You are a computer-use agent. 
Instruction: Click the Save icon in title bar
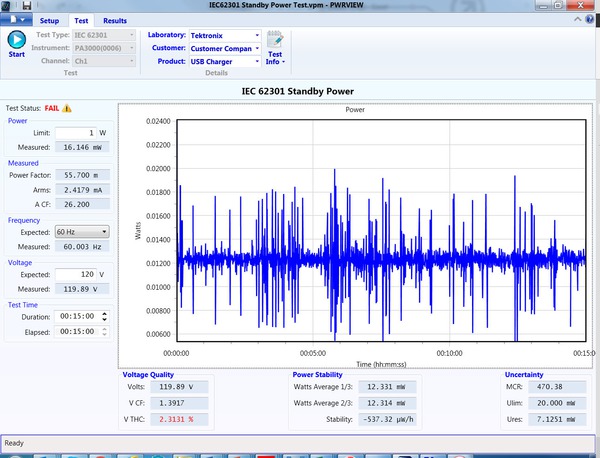26,6
